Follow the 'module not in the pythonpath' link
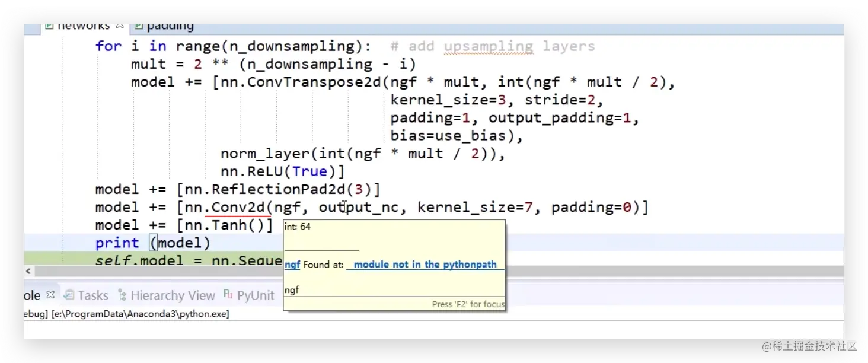Image resolution: width=868 pixels, height=363 pixels. (425, 265)
